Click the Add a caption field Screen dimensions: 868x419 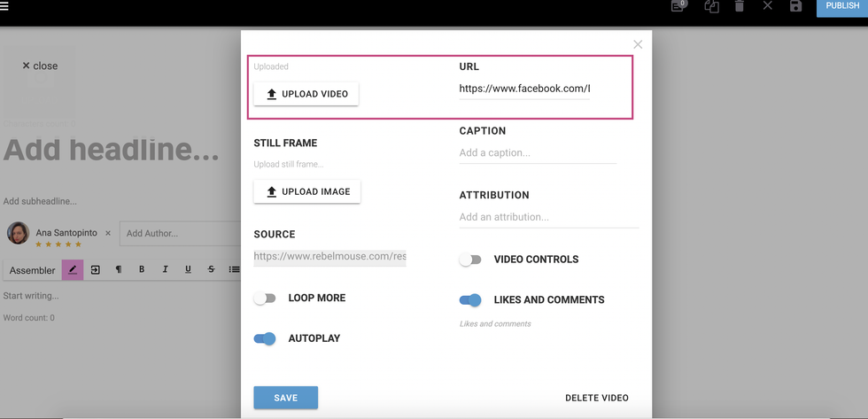tap(537, 153)
